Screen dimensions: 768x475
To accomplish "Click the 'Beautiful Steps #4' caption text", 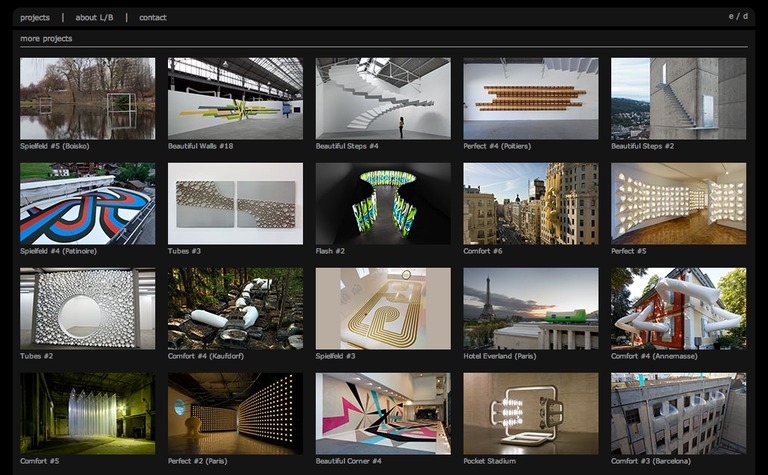I will tap(347, 146).
